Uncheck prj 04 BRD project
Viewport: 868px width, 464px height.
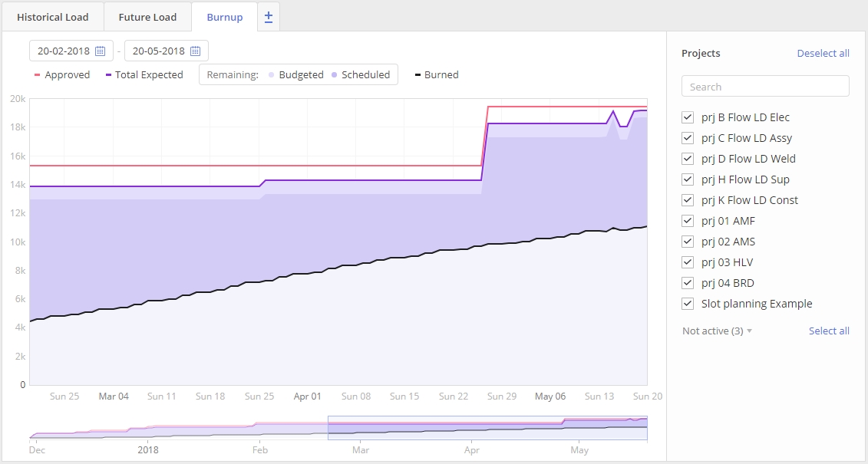point(688,283)
